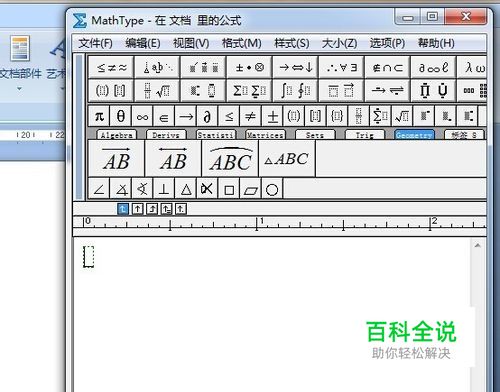
Task: Insert subscript template from small bar
Action: pos(446,116)
